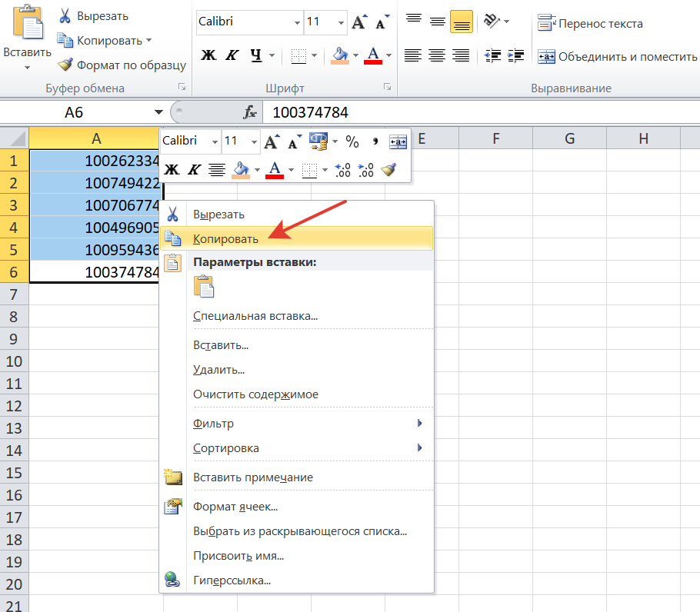Click Копировать in ribbon clipboard group
This screenshot has width=700, height=612.
(x=104, y=41)
